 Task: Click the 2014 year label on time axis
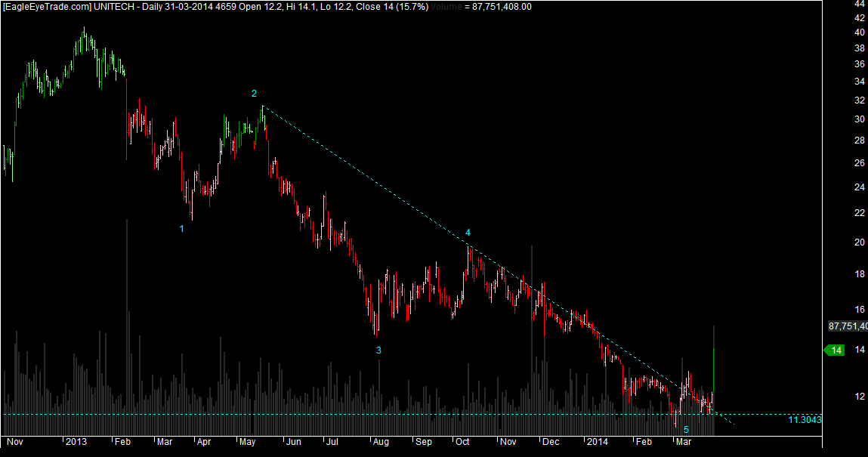[598, 441]
